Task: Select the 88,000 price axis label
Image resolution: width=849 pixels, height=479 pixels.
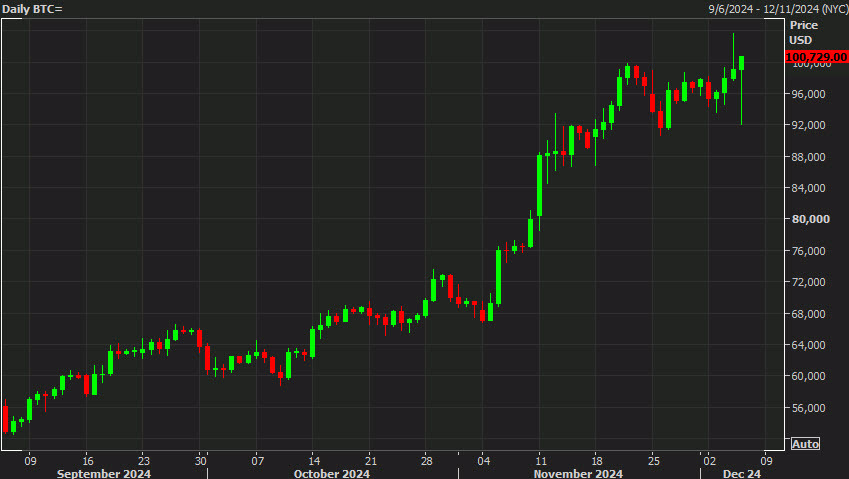Action: (x=808, y=157)
